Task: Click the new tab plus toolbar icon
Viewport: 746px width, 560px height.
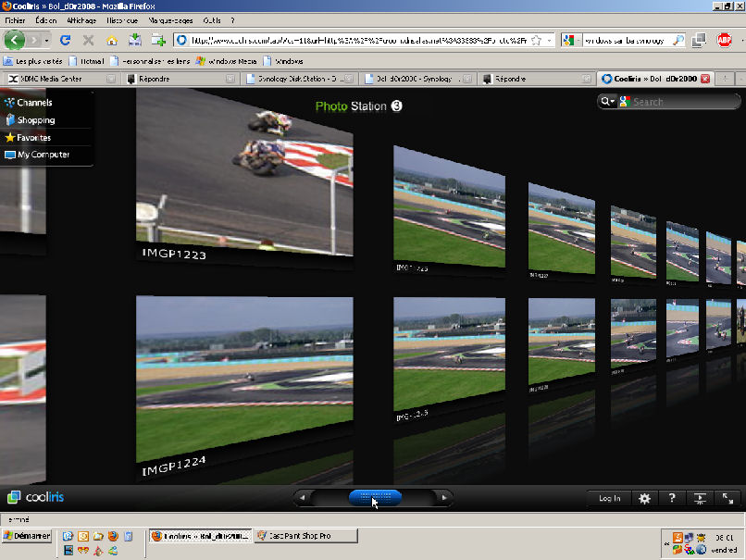Action: click(158, 40)
